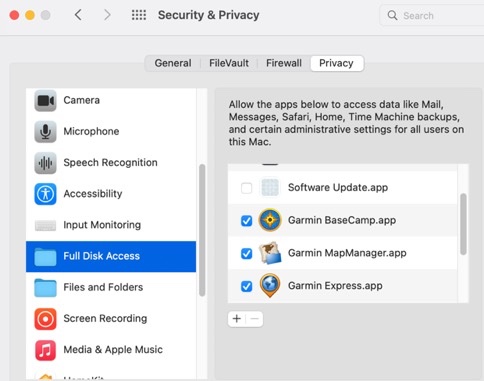Viewport: 484px width, 381px height.
Task: Click the Speech Recognition waveform icon
Action: coord(45,163)
